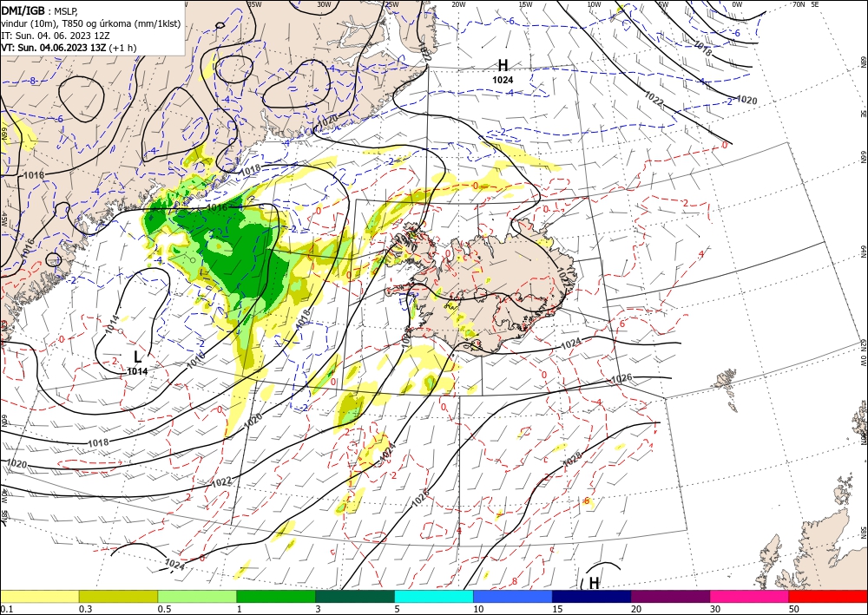Click the "68N" latitude label
This screenshot has height=615, width=868.
(863, 62)
